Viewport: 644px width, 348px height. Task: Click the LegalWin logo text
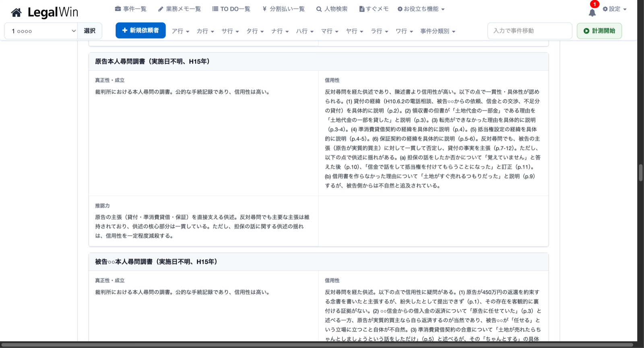tap(53, 12)
